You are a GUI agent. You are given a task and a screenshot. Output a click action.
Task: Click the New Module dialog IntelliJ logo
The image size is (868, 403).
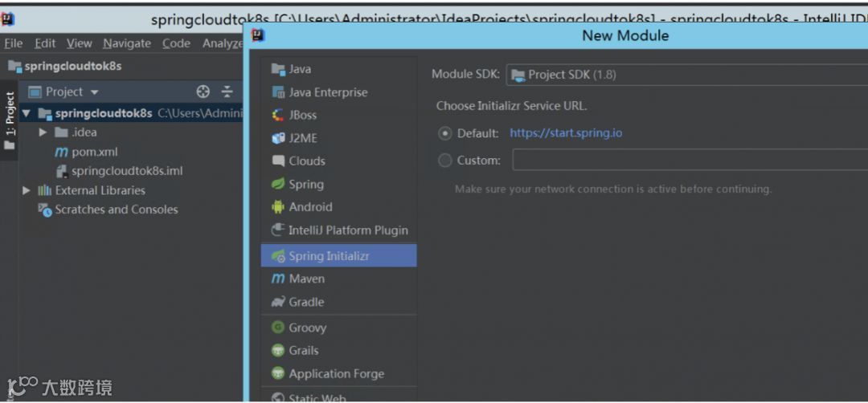pos(258,36)
